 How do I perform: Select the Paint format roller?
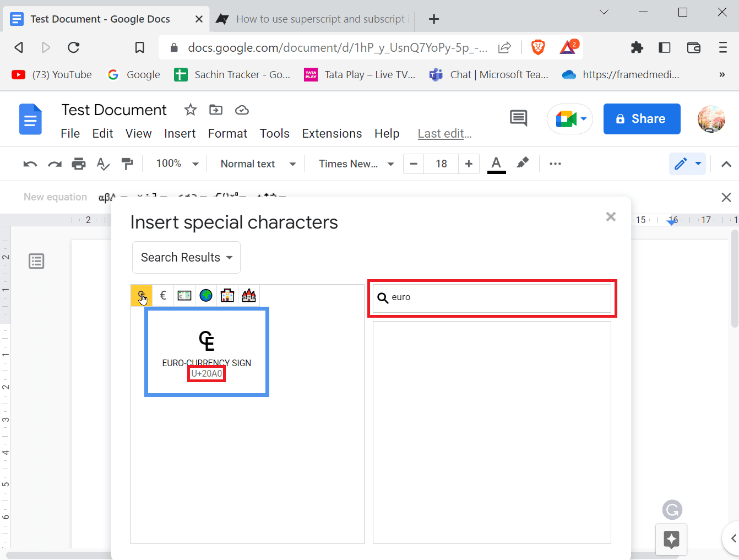127,164
